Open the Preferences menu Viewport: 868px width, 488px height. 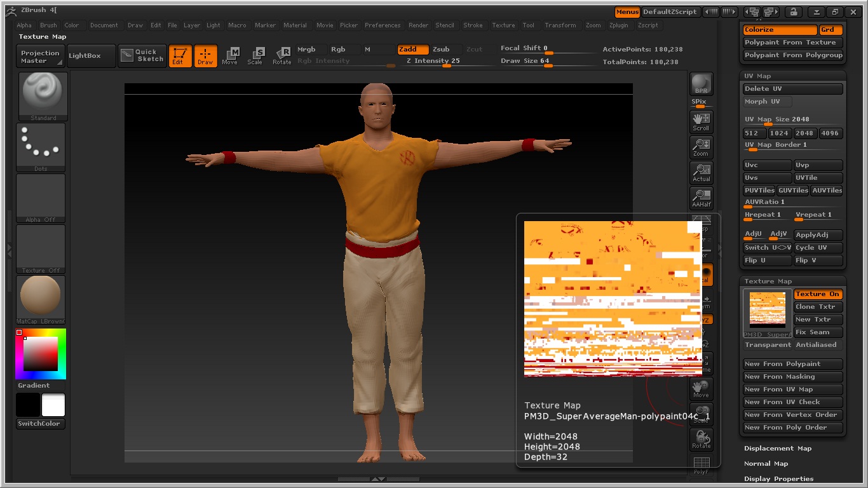383,25
